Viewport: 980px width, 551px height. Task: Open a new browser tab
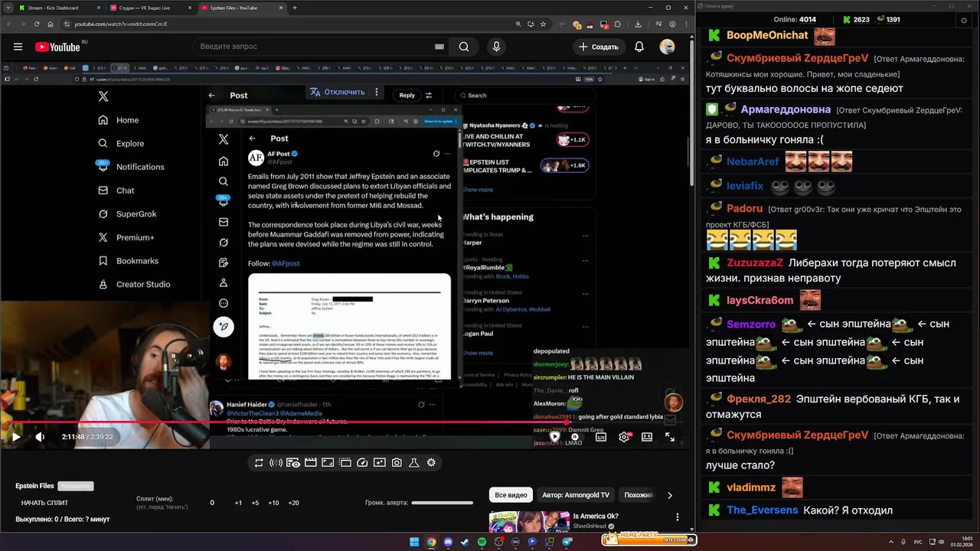coord(295,8)
